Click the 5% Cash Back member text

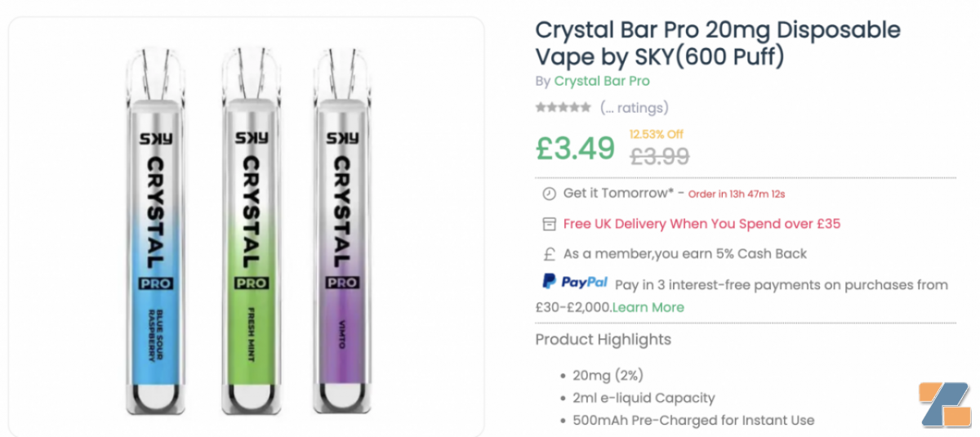pos(685,254)
